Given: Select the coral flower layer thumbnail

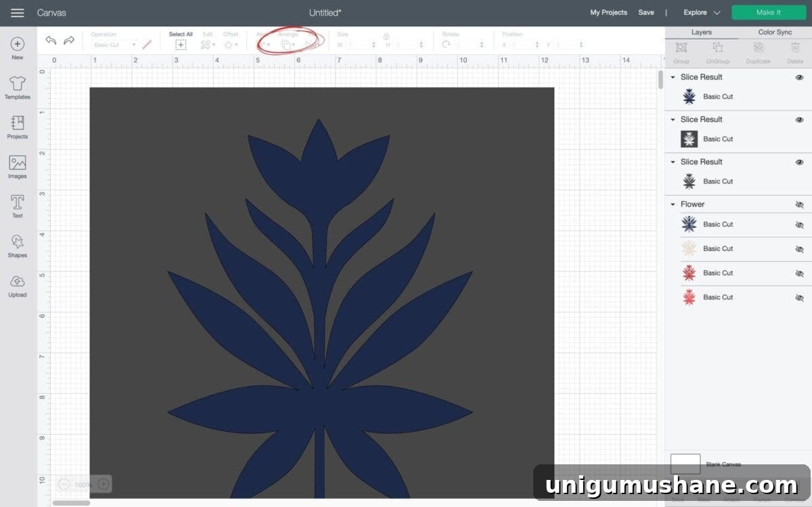Looking at the screenshot, I should pos(689,297).
